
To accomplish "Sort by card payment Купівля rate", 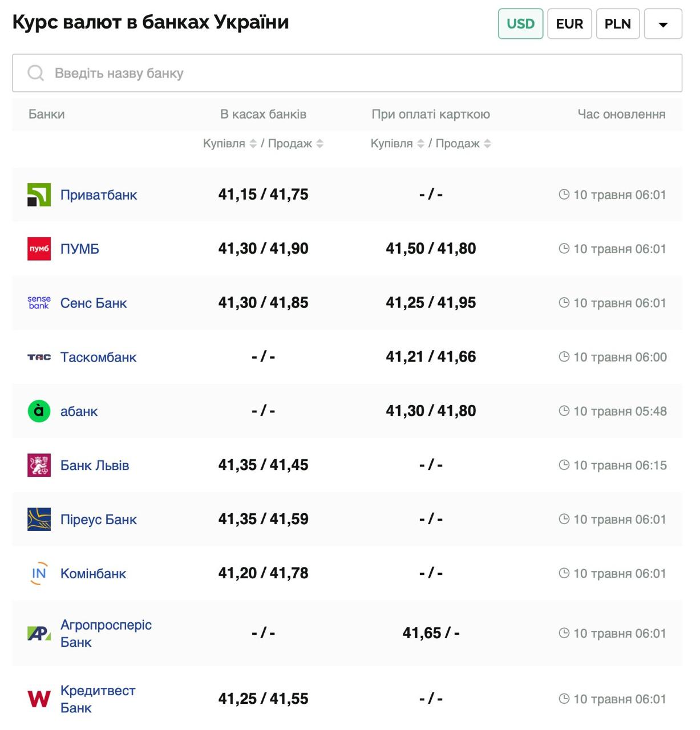I will coord(420,144).
